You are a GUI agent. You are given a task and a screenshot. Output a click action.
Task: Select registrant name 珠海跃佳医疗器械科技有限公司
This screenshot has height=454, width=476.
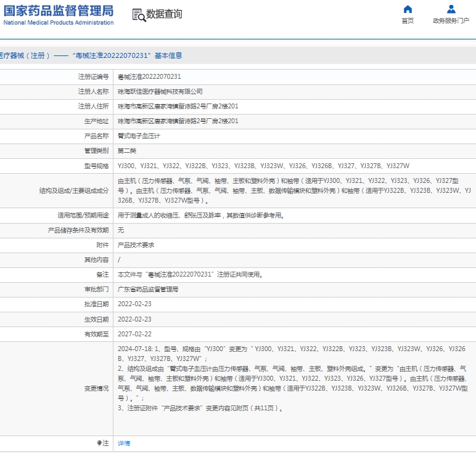pyautogui.click(x=160, y=92)
